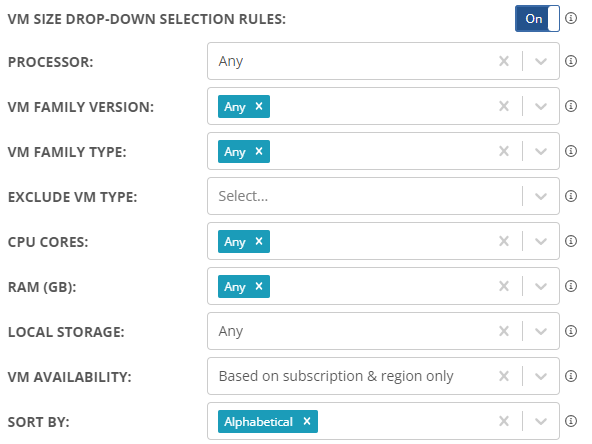Open the VM Availability dropdown chevron
The height and width of the screenshot is (444, 592).
[541, 376]
